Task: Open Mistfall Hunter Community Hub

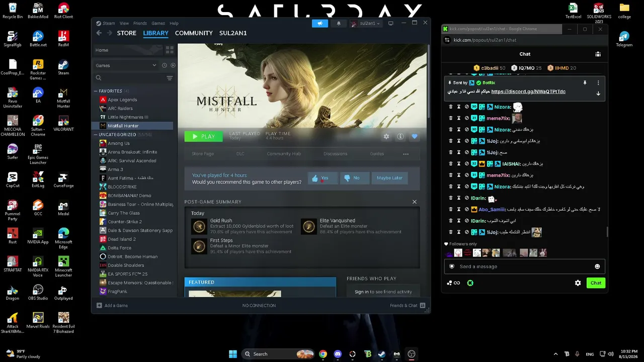Action: [284, 154]
